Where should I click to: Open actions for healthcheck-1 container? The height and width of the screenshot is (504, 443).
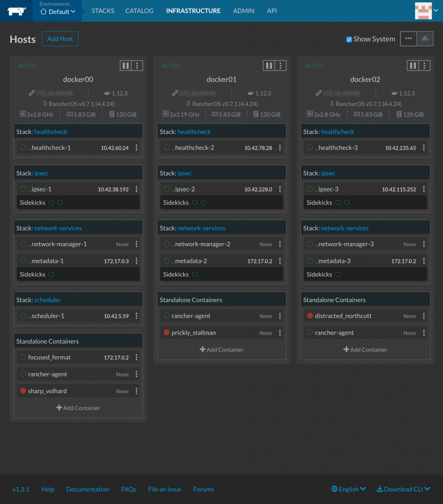136,148
